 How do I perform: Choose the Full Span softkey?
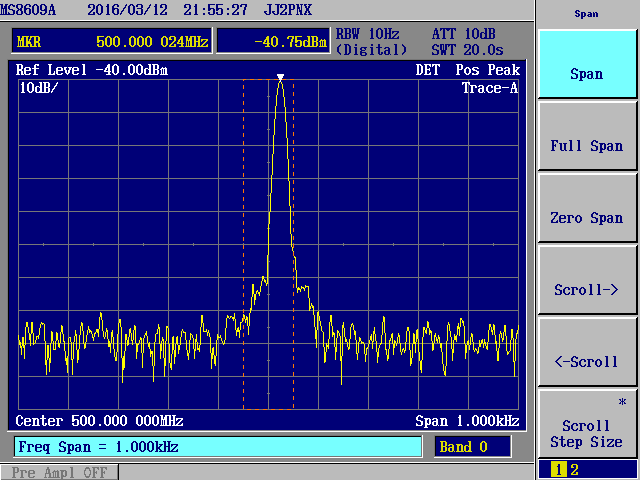[x=587, y=136]
